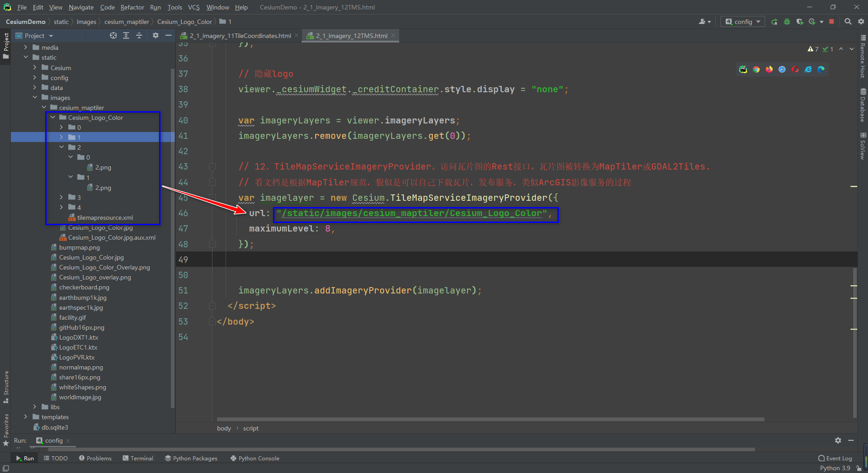Go to previous highlighted error

pyautogui.click(x=841, y=49)
